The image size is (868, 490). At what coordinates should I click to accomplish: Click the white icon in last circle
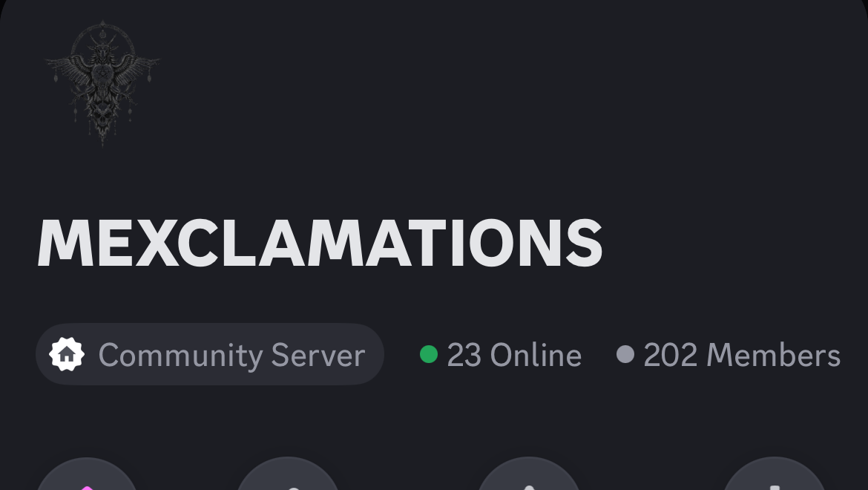click(775, 487)
